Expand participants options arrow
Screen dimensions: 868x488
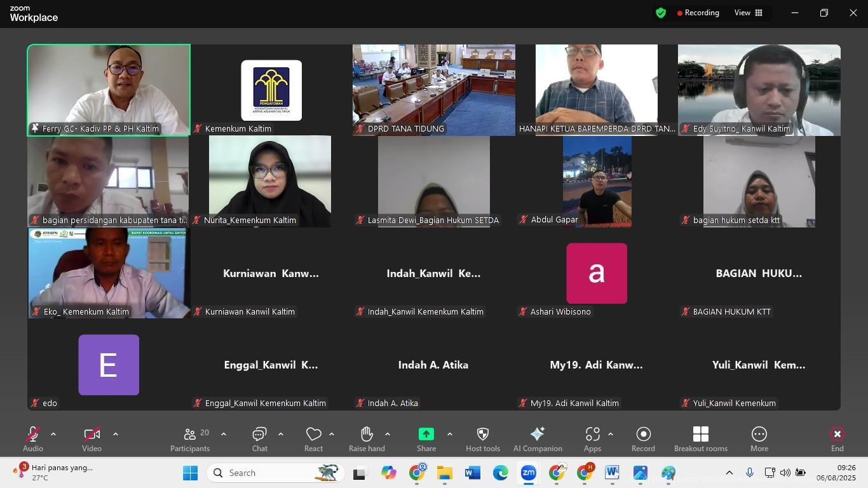tap(223, 434)
